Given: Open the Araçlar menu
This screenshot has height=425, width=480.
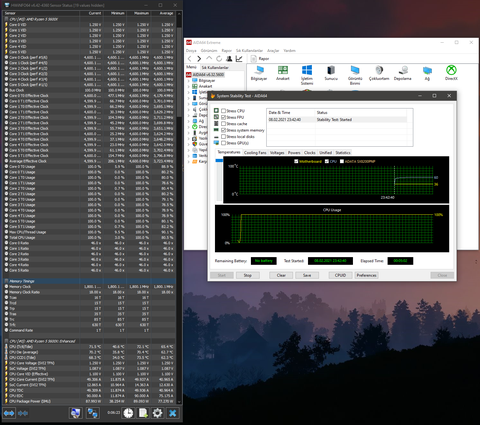Looking at the screenshot, I should coord(273,51).
